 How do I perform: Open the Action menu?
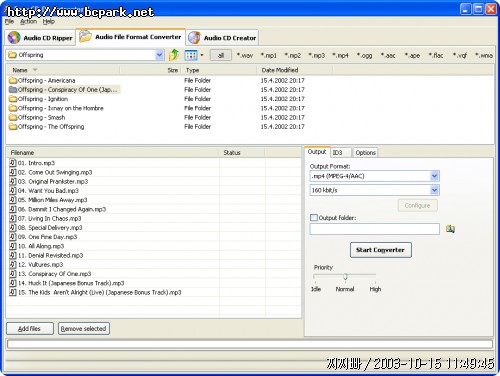(x=28, y=22)
